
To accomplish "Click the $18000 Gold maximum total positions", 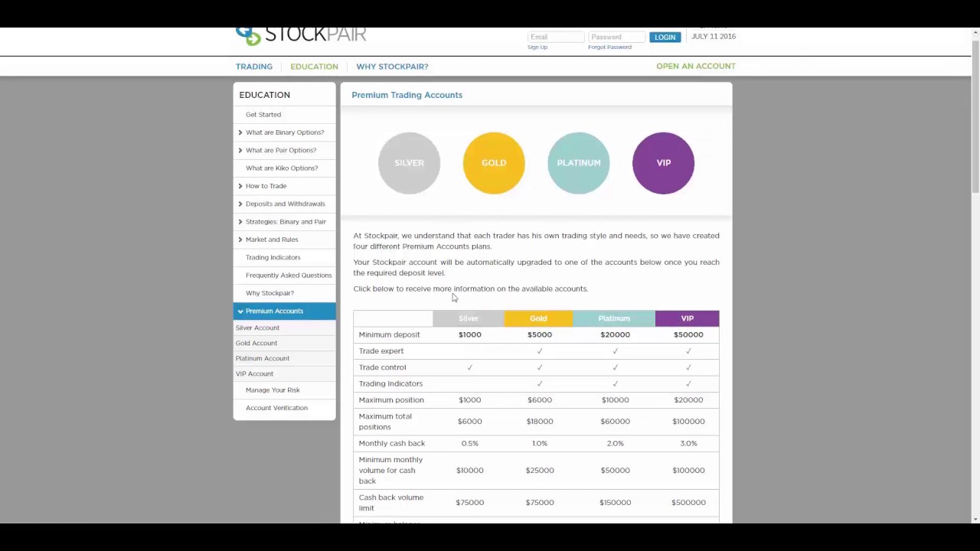I will pos(540,422).
